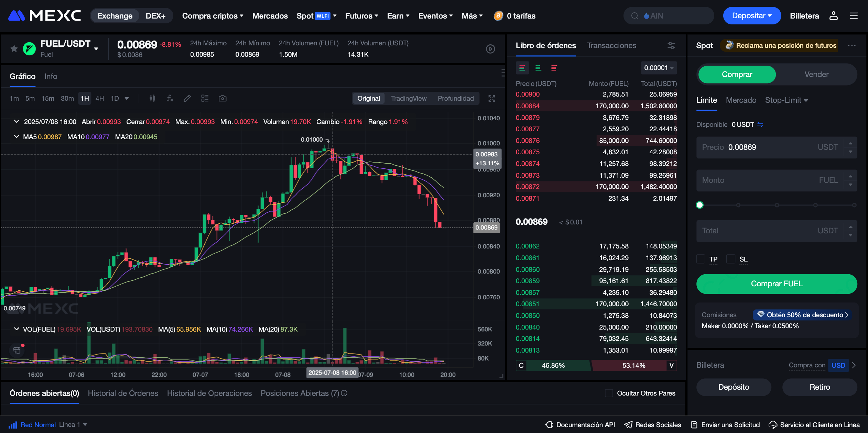Select Original chart mode

pos(369,99)
